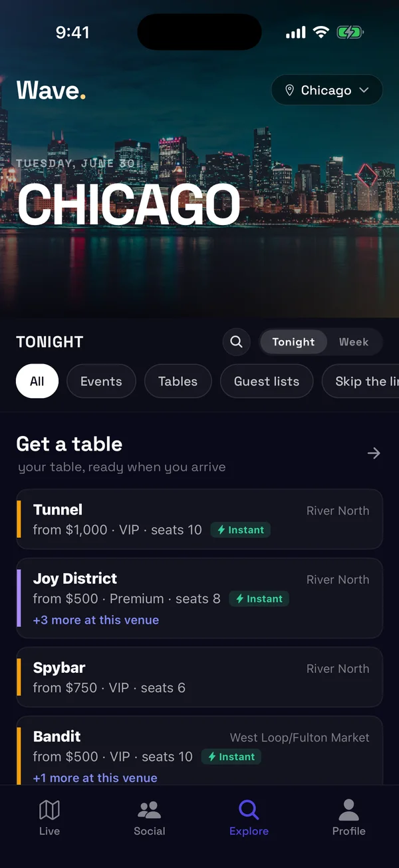Select the Tables filter chip
399x868 pixels.
(x=178, y=381)
